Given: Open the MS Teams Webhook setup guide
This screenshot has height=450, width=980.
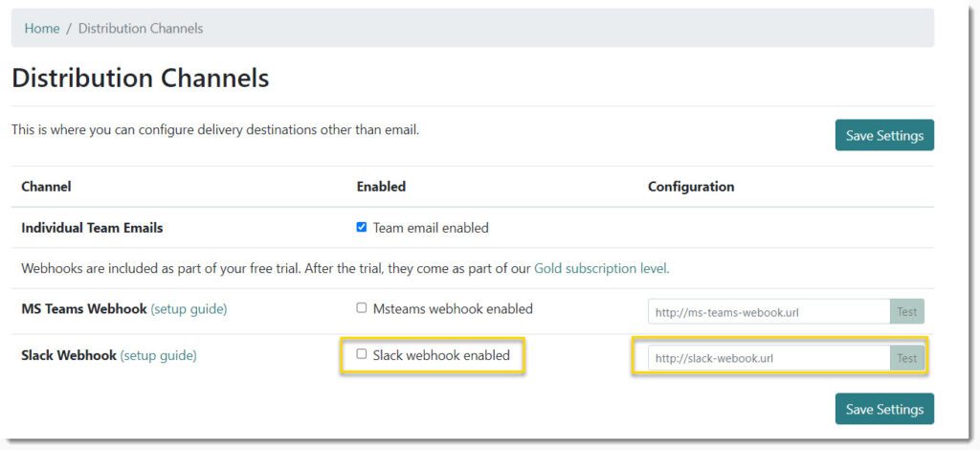Looking at the screenshot, I should pyautogui.click(x=189, y=308).
